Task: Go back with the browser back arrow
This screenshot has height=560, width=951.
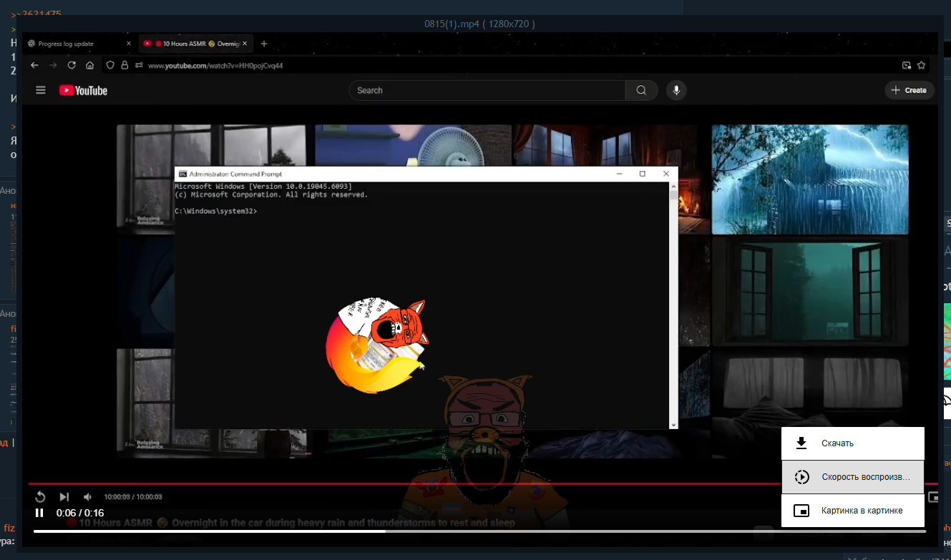Action: (x=34, y=65)
